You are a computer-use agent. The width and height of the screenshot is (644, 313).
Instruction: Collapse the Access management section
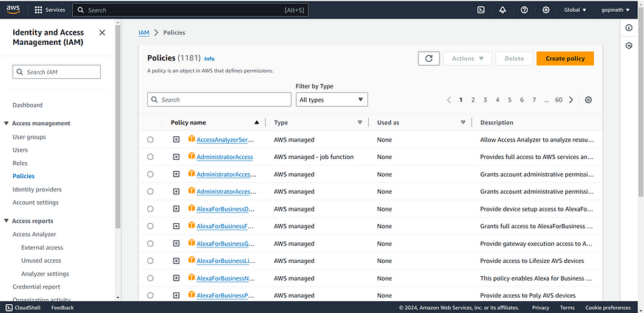tap(6, 123)
